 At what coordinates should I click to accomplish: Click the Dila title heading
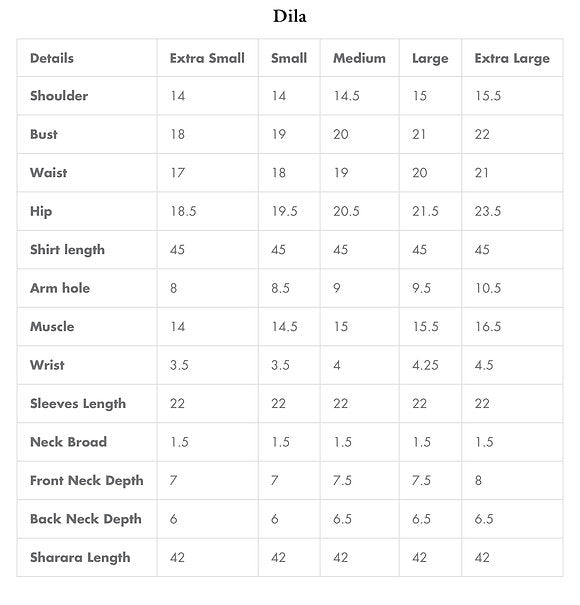coord(289,17)
